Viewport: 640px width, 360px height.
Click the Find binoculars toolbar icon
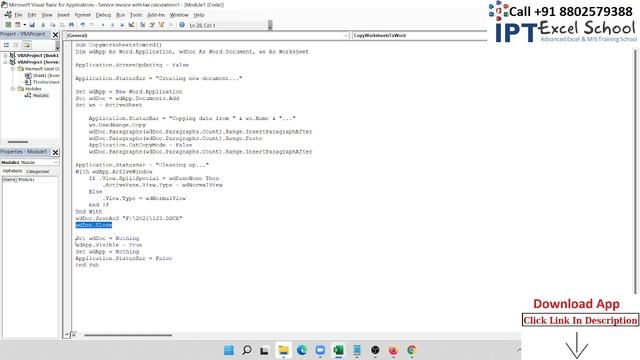click(71, 25)
